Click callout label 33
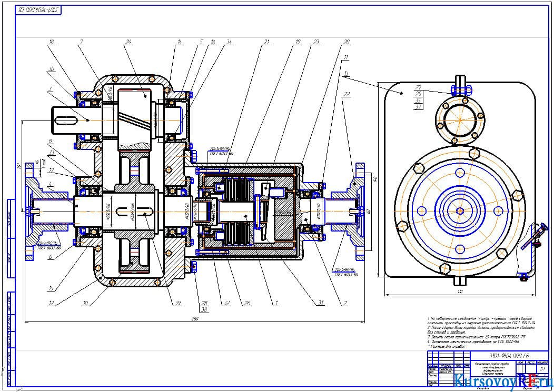554x392 pixels. pyautogui.click(x=52, y=153)
